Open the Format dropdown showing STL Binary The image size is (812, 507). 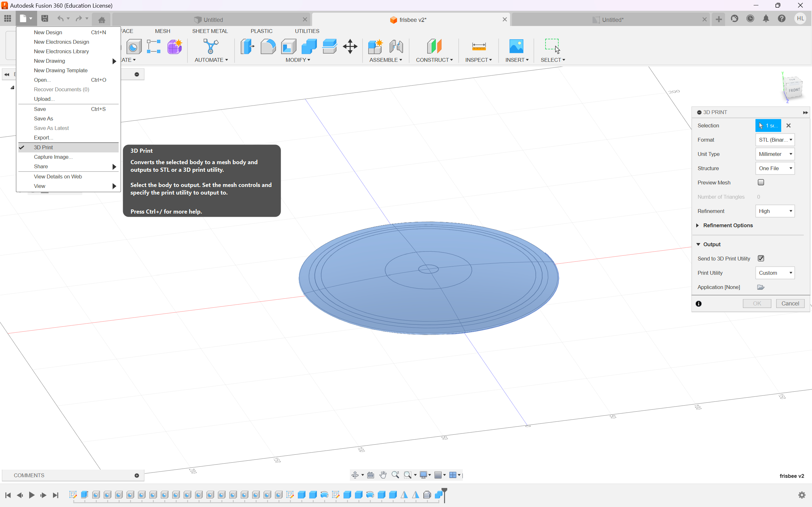(775, 139)
